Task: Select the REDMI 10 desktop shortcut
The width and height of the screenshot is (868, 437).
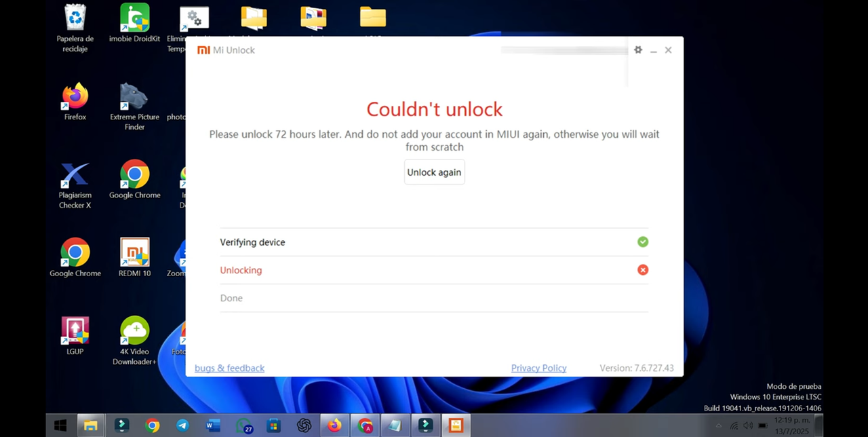Action: (x=134, y=258)
